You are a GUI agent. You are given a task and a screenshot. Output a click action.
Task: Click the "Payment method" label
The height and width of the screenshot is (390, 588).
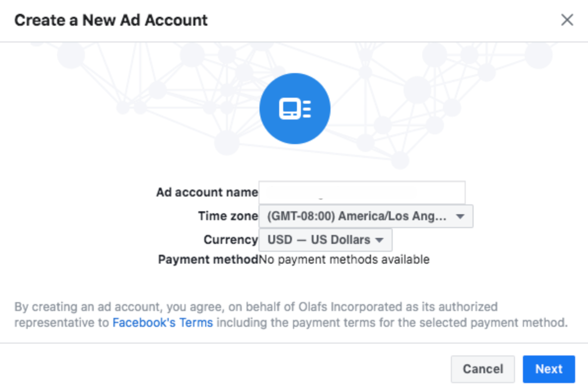(x=208, y=259)
